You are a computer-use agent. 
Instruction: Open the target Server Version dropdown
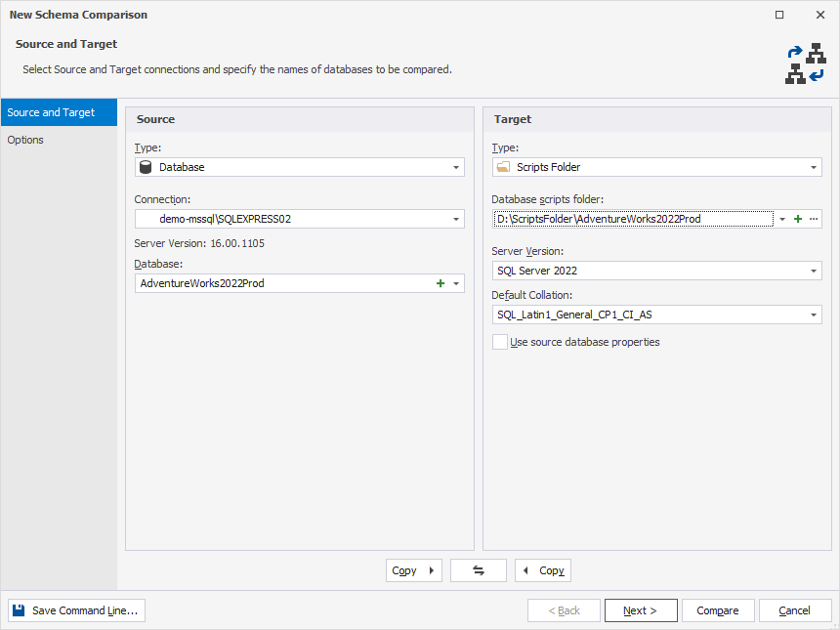(x=812, y=270)
